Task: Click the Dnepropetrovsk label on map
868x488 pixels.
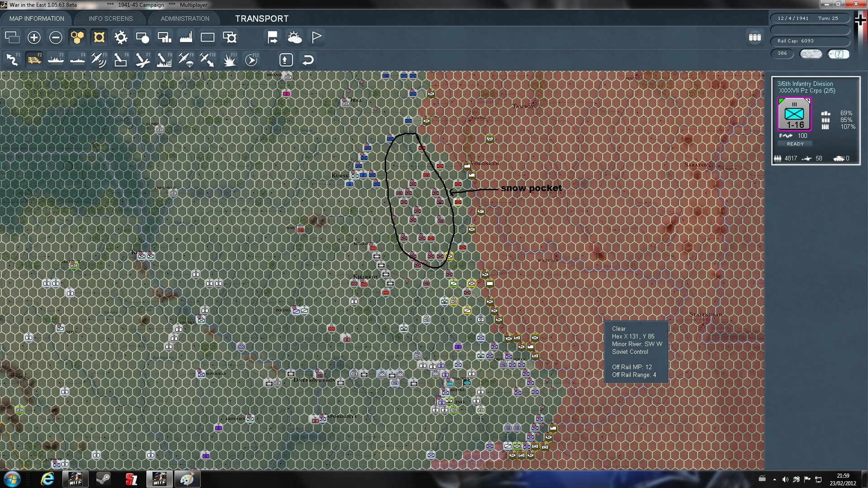Action: tap(315, 380)
